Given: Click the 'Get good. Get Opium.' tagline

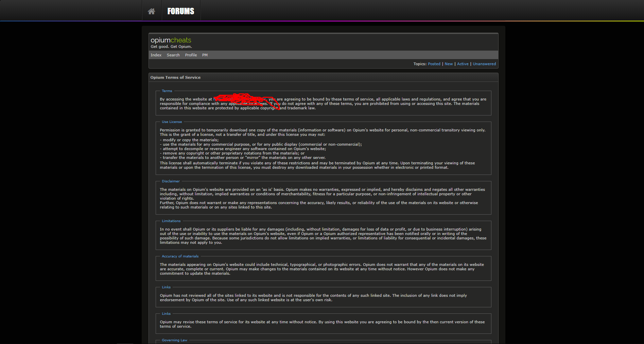Looking at the screenshot, I should [171, 47].
